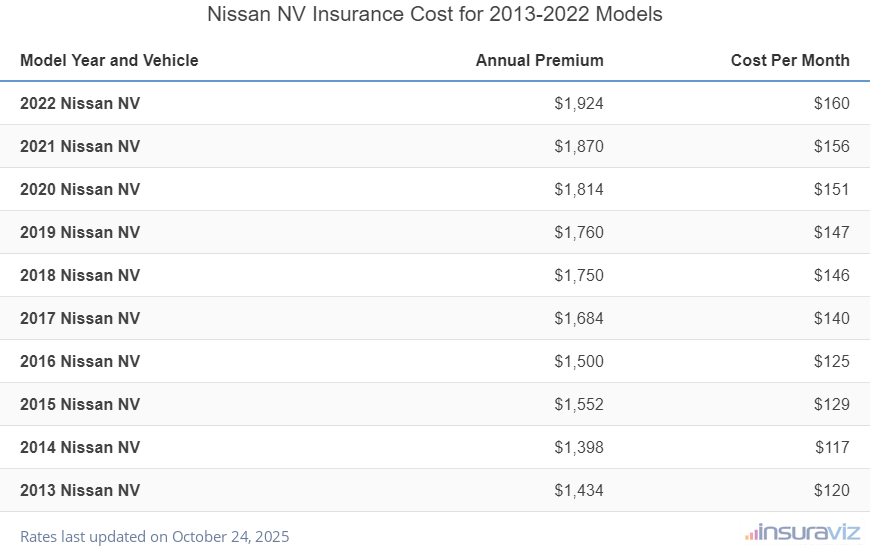Click the Annual Premium column header
This screenshot has width=870, height=552.
539,60
